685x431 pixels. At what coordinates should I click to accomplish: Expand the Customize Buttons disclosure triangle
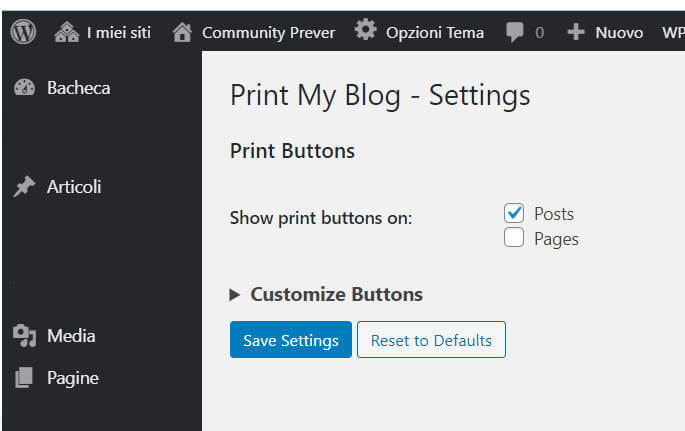[x=235, y=295]
